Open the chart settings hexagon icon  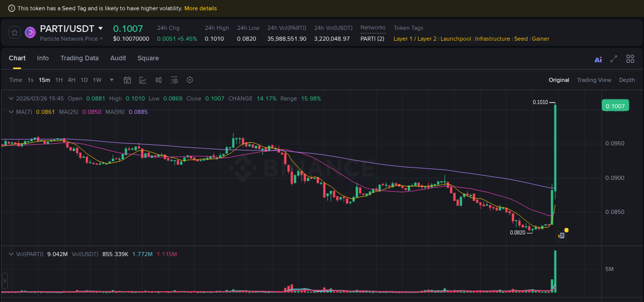[189, 80]
